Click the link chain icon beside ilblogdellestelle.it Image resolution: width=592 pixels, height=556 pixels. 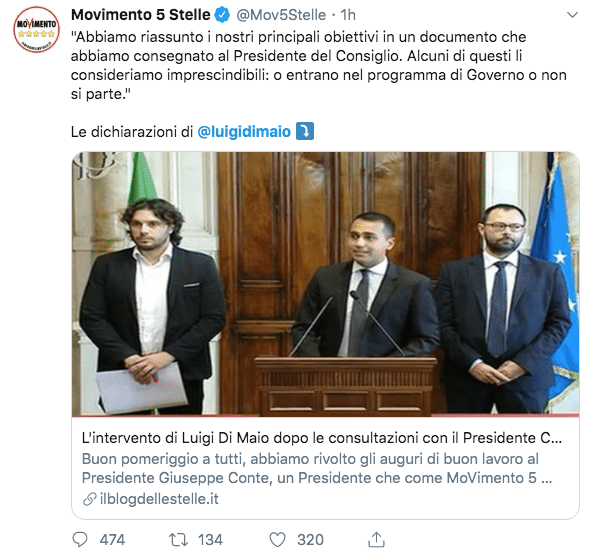coord(89,499)
